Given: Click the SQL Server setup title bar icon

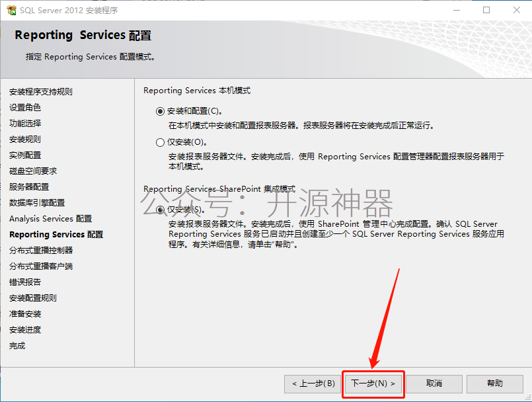Looking at the screenshot, I should 11,10.
